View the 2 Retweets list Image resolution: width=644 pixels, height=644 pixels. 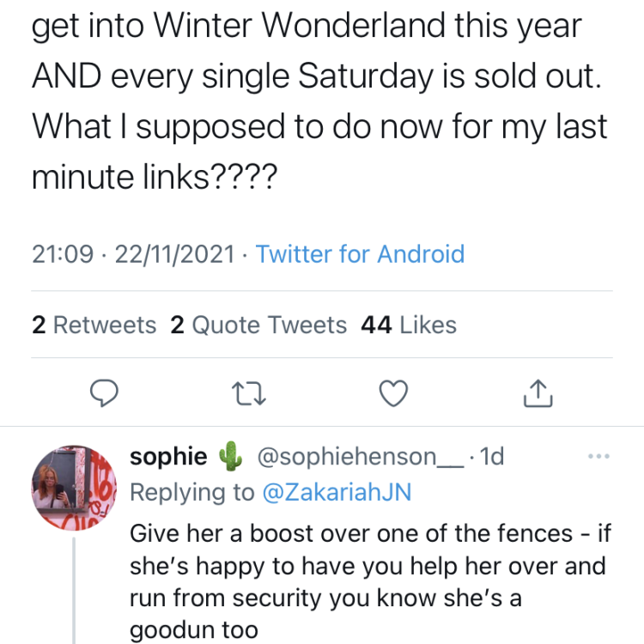pos(94,325)
